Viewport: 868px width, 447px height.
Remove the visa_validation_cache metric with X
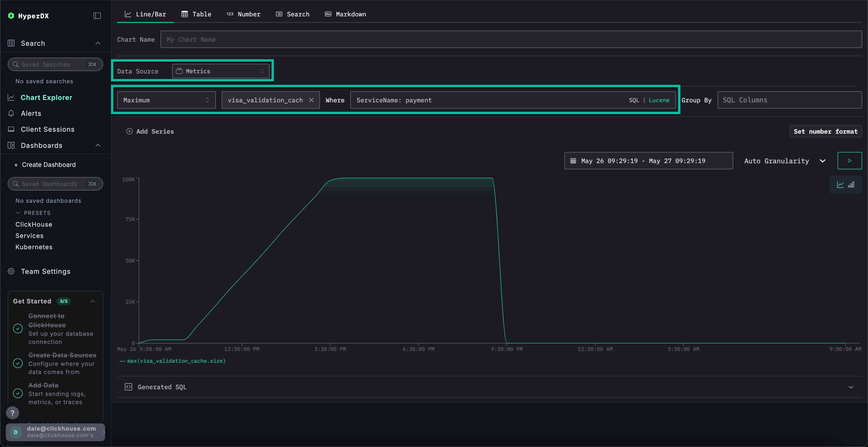[311, 100]
